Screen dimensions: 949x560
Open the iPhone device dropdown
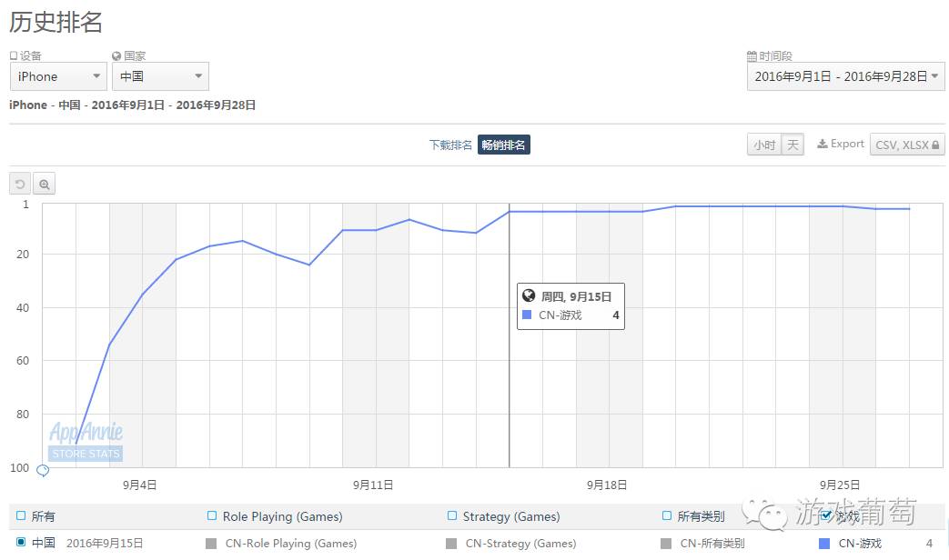point(58,76)
